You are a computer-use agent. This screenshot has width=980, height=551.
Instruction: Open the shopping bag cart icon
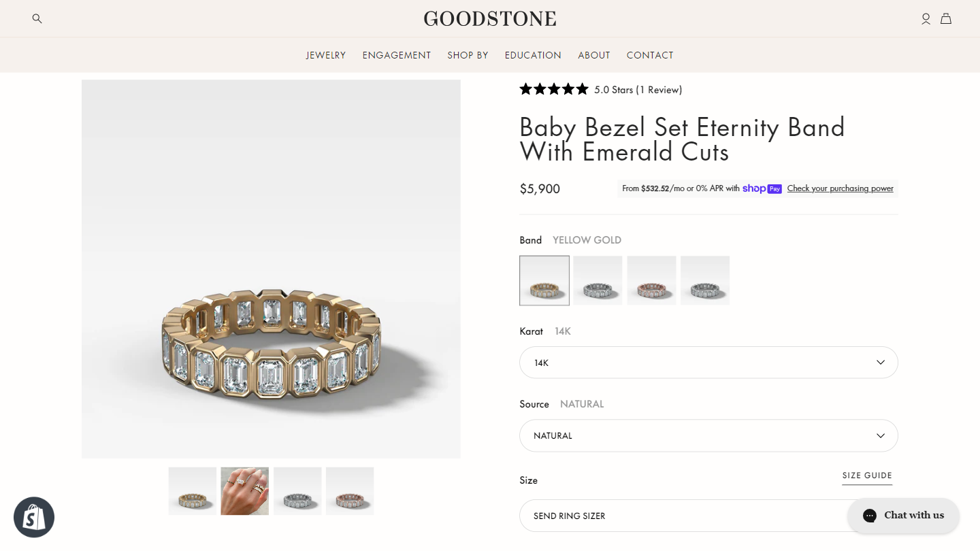point(946,19)
